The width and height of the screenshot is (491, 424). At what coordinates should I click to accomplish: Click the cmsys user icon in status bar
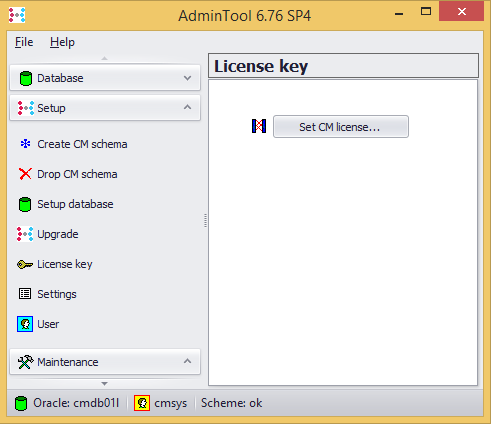142,403
